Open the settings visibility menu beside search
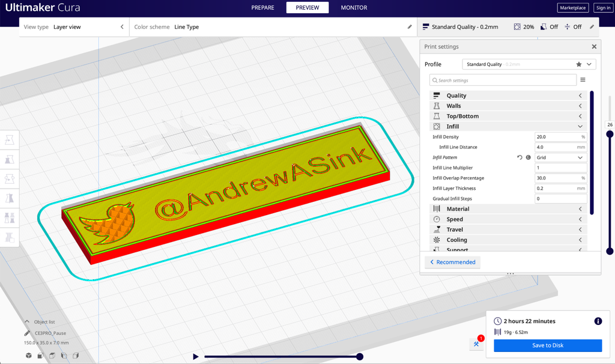Image resolution: width=615 pixels, height=364 pixels. tap(582, 79)
